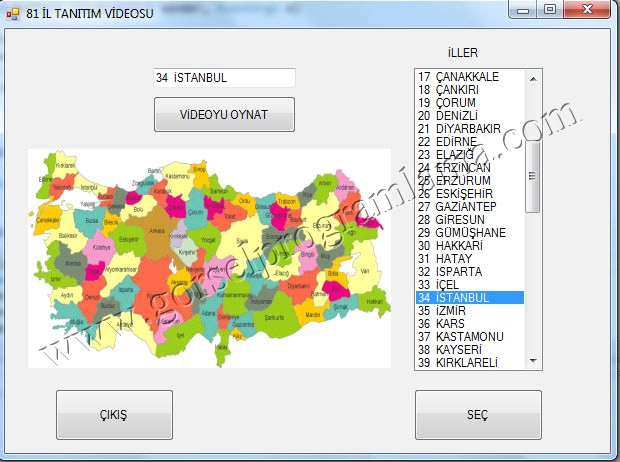This screenshot has height=462, width=620.
Task: Choose 35 İZMİR from the list
Action: [x=470, y=311]
